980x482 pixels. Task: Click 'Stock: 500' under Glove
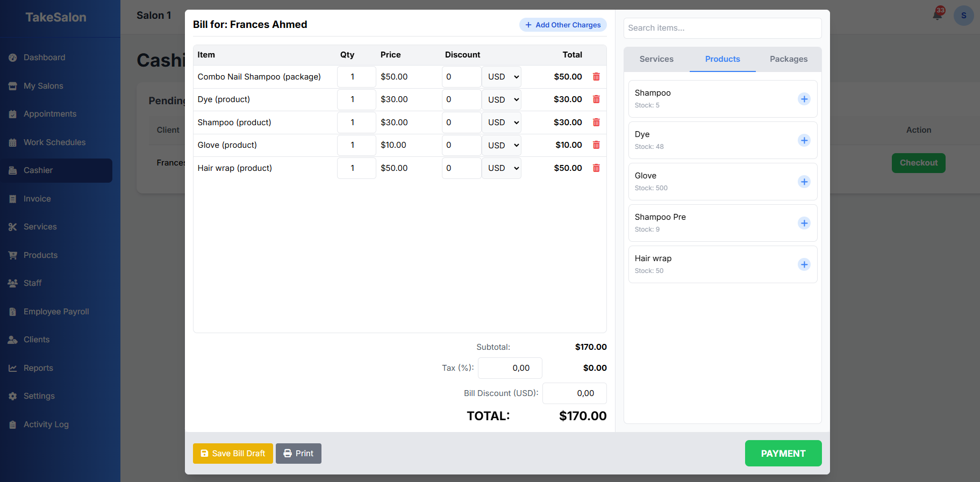[651, 188]
